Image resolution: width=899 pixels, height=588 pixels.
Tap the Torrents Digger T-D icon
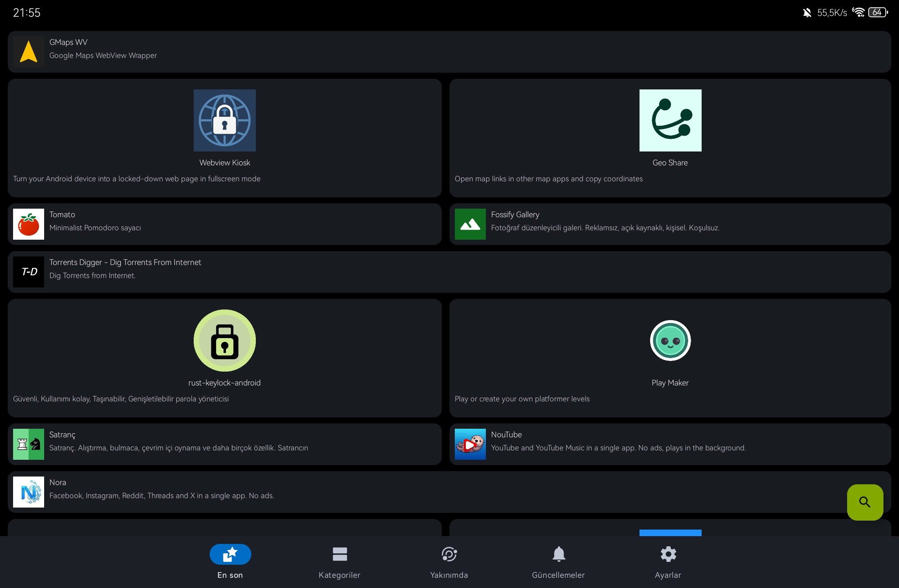[29, 272]
